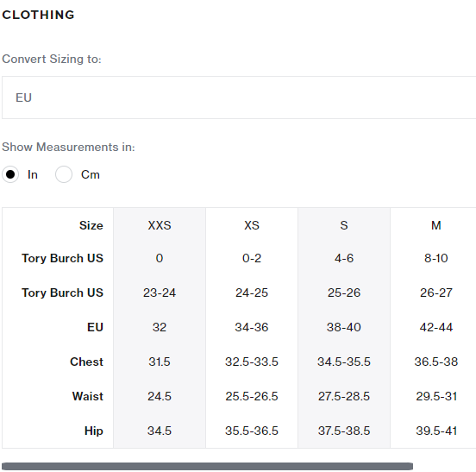Click the Chest row label
The height and width of the screenshot is (472, 476).
pyautogui.click(x=86, y=362)
